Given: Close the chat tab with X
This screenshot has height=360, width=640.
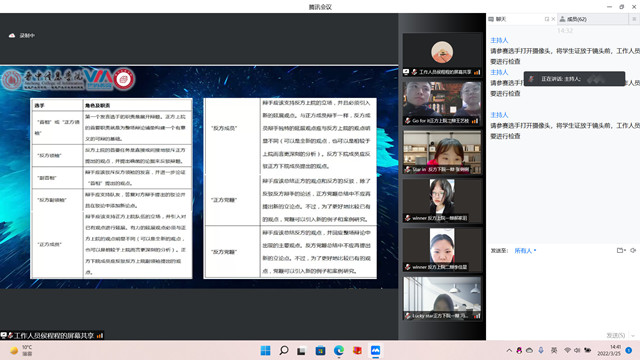Looking at the screenshot, I should (553, 19).
